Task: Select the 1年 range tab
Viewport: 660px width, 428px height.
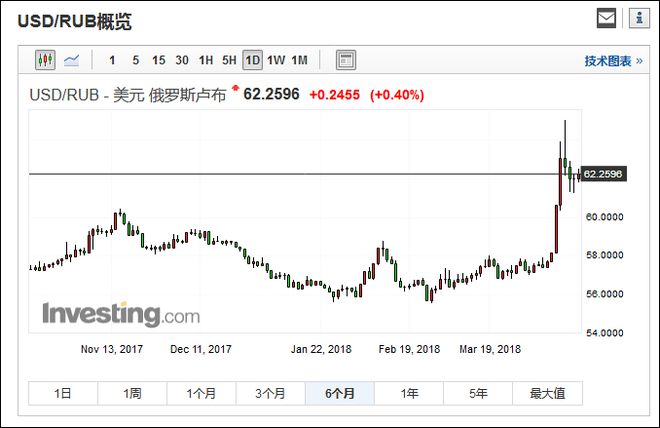Action: tap(409, 393)
